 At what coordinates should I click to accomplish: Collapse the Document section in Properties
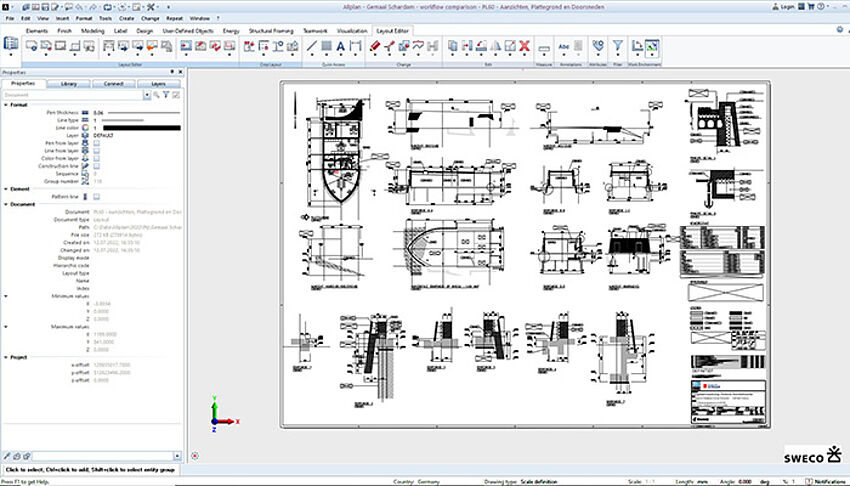(5, 204)
